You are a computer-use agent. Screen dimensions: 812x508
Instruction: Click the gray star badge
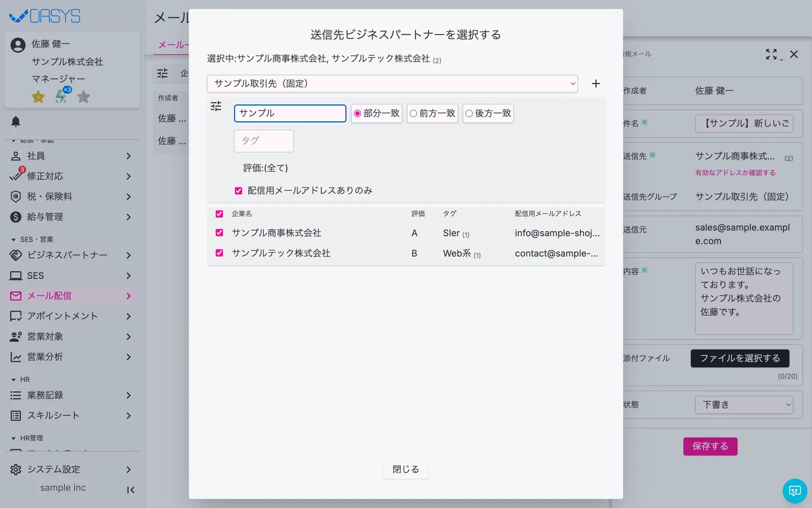click(x=83, y=97)
